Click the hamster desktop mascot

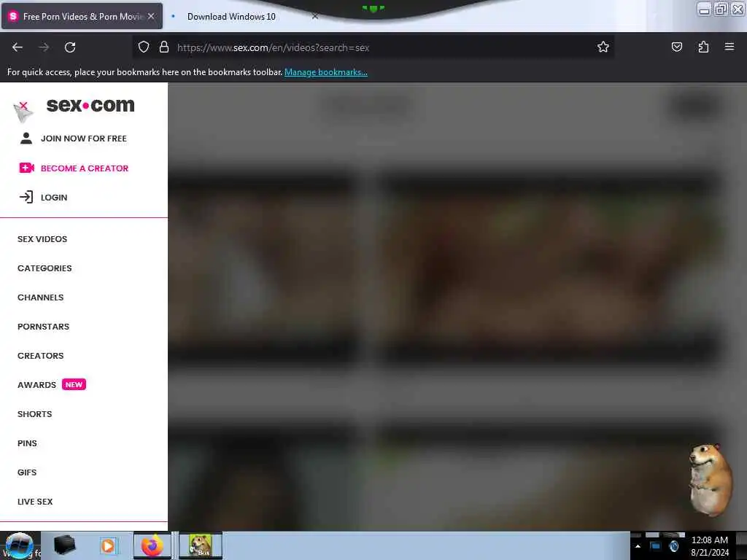(711, 480)
